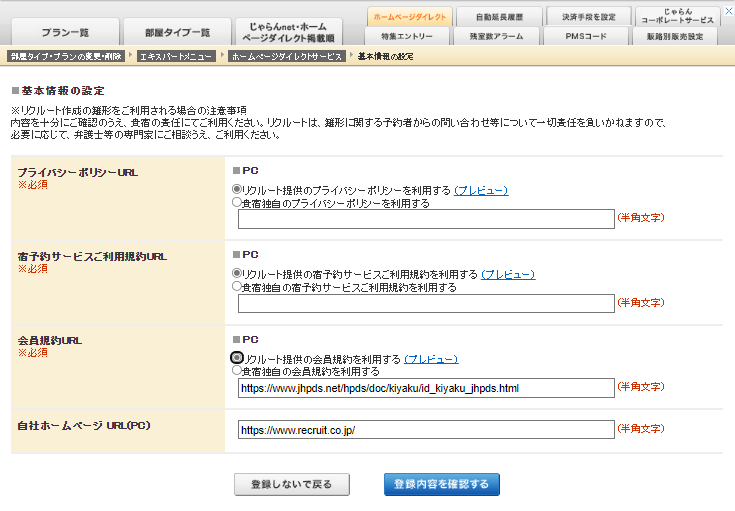Open the PMSコード tab
Viewport: 735px width, 511px height.
[x=588, y=36]
